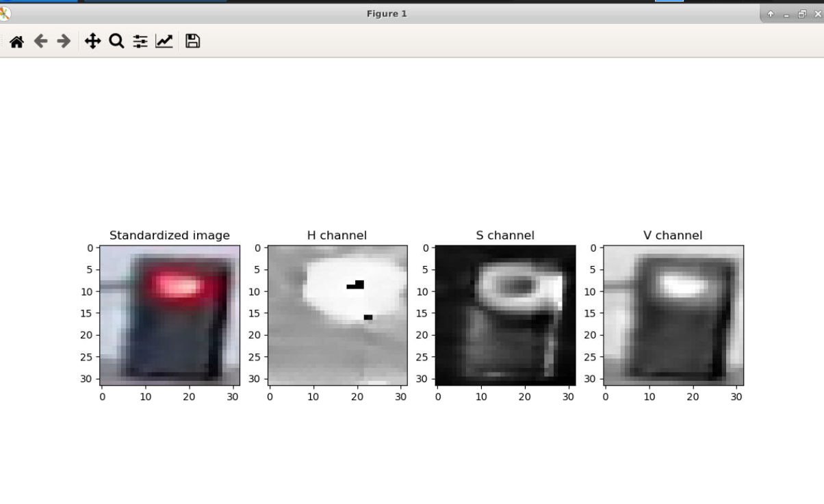
Task: Shade the window with the title-bar up arrow
Action: (770, 14)
